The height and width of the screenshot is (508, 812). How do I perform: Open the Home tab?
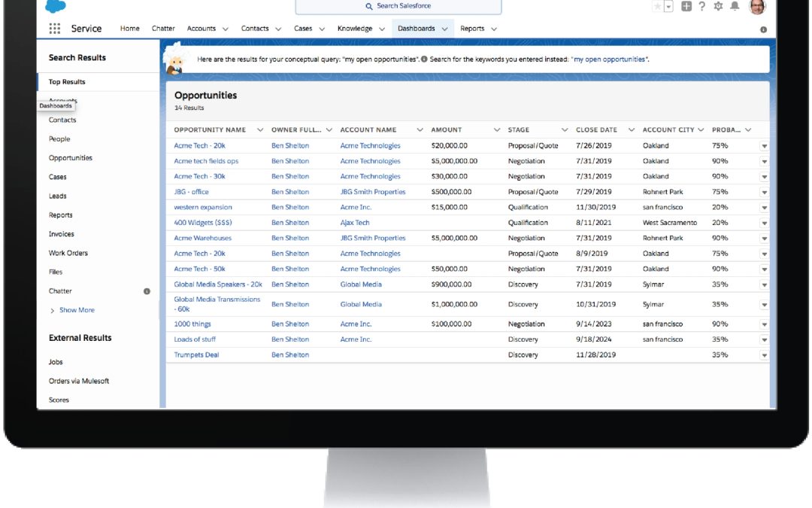click(129, 29)
